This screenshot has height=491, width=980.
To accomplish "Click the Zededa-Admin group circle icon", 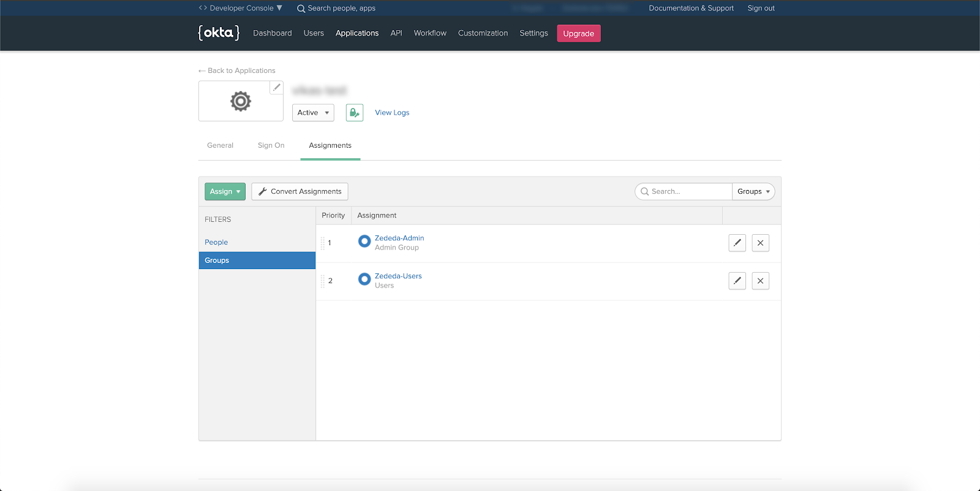I will pyautogui.click(x=364, y=242).
